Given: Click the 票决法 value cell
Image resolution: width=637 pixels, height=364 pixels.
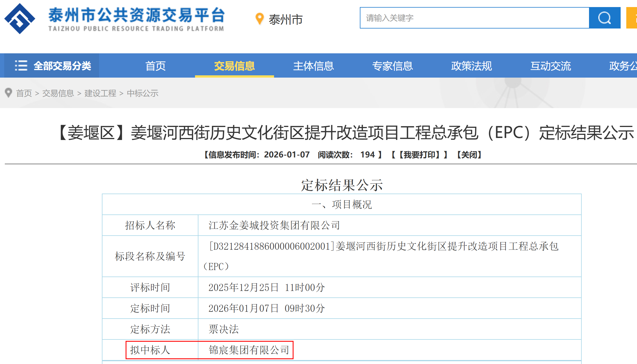Looking at the screenshot, I should tap(389, 329).
